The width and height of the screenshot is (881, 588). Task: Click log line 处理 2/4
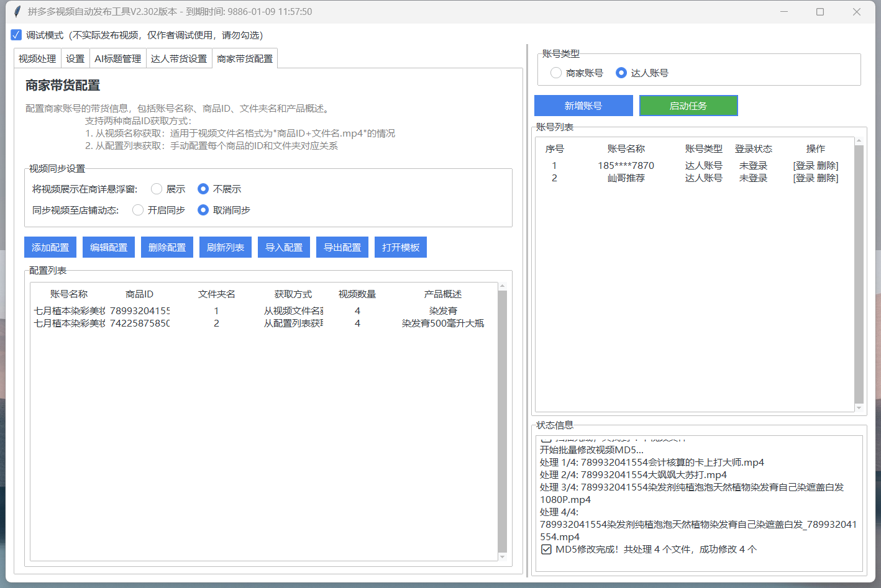(x=633, y=475)
